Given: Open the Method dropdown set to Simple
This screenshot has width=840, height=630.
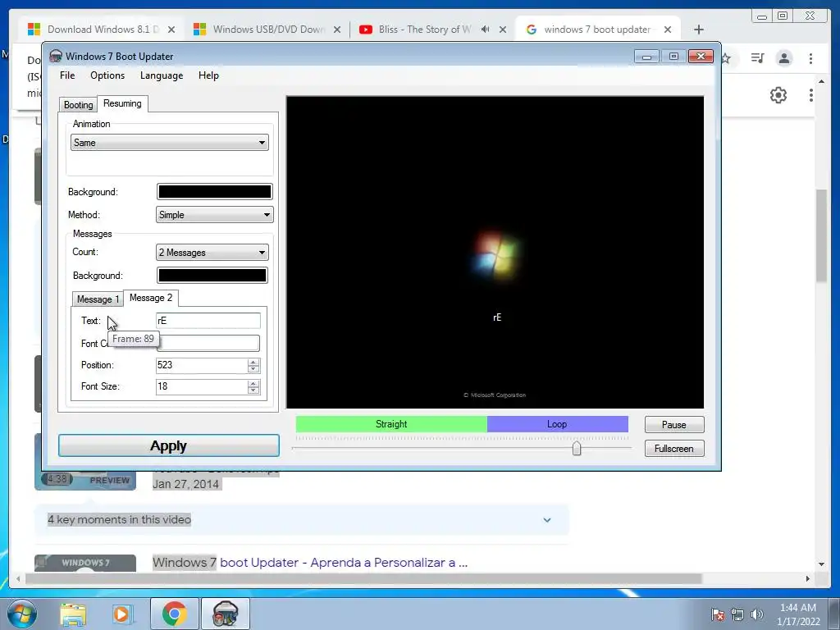Looking at the screenshot, I should pyautogui.click(x=214, y=215).
